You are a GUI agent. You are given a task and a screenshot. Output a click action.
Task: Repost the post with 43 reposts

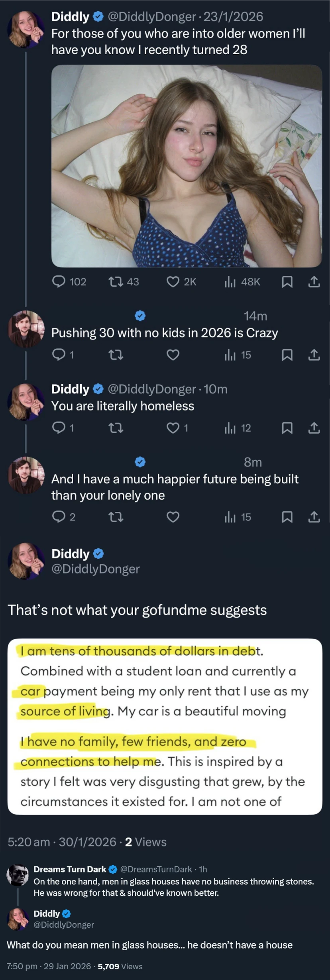116,282
